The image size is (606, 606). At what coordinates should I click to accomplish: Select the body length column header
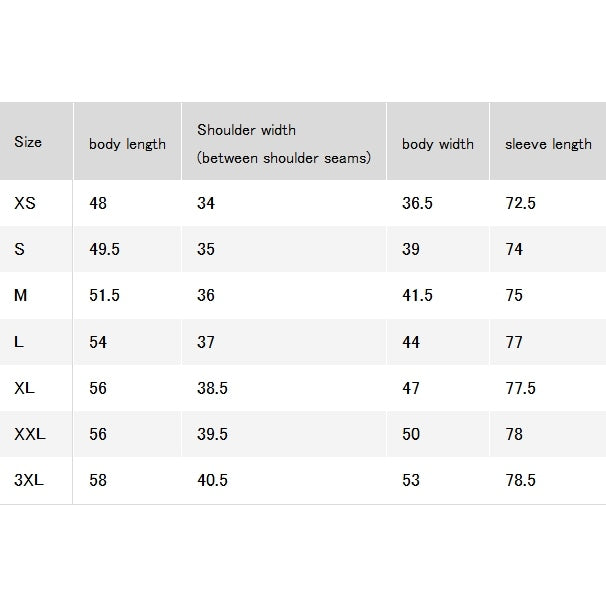[127, 144]
